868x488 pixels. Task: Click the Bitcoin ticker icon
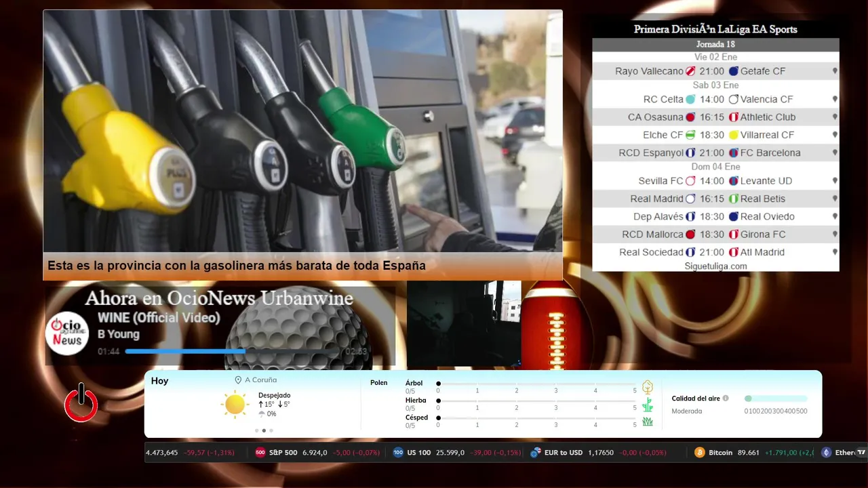[x=700, y=453]
